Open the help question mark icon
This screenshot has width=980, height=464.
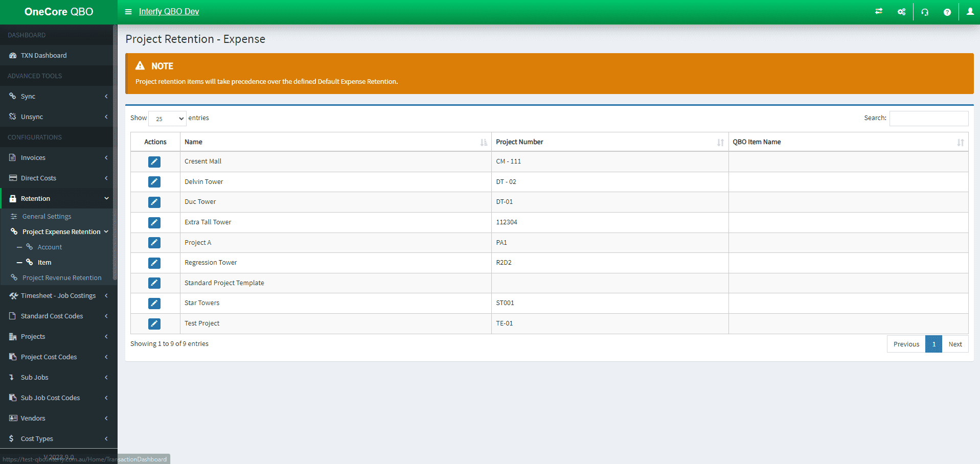pyautogui.click(x=947, y=12)
